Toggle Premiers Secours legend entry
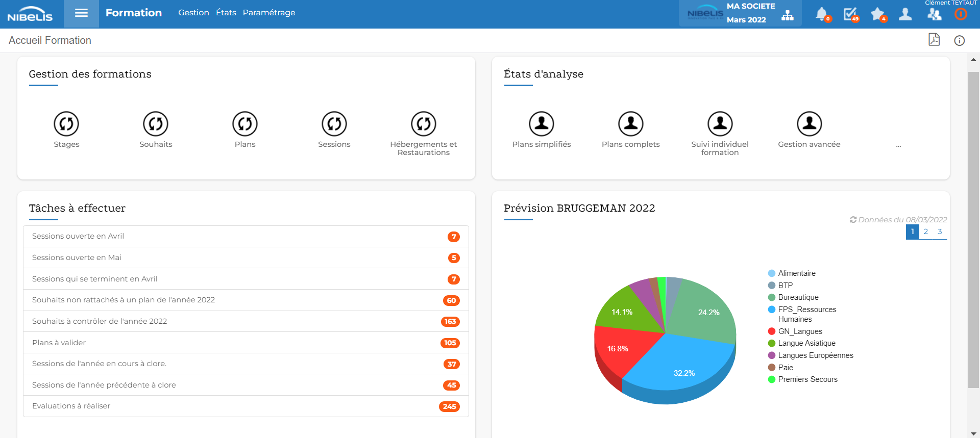980x438 pixels. 807,379
